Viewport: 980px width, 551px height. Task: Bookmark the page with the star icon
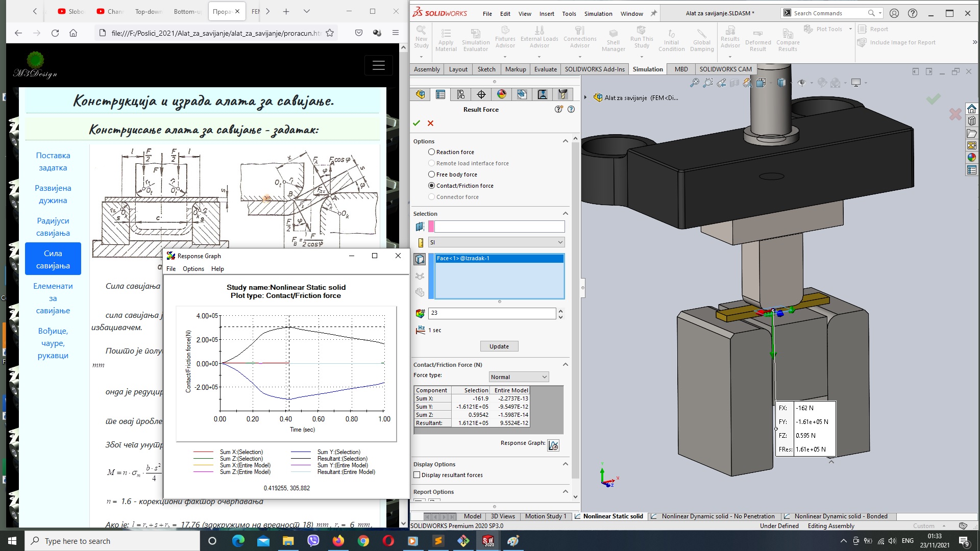point(330,33)
